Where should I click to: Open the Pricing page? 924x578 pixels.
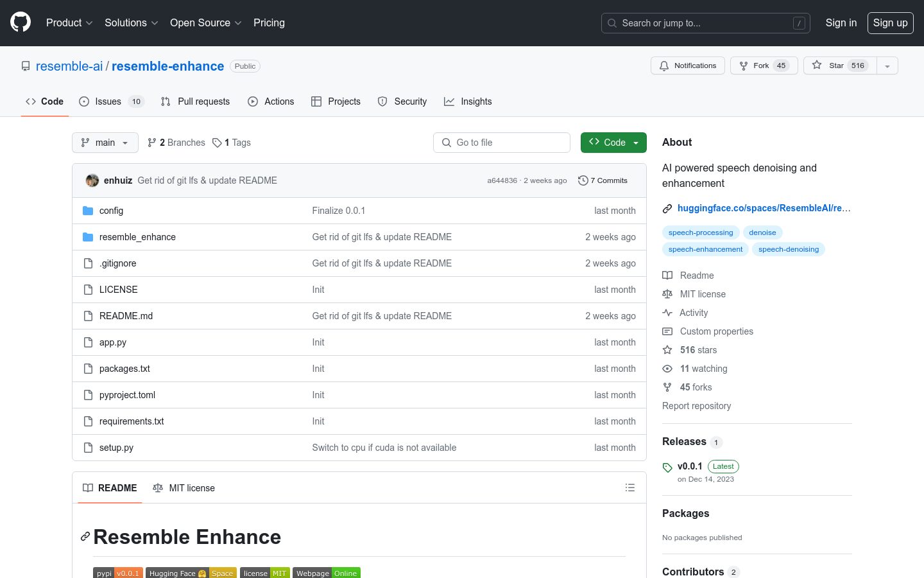(x=269, y=22)
